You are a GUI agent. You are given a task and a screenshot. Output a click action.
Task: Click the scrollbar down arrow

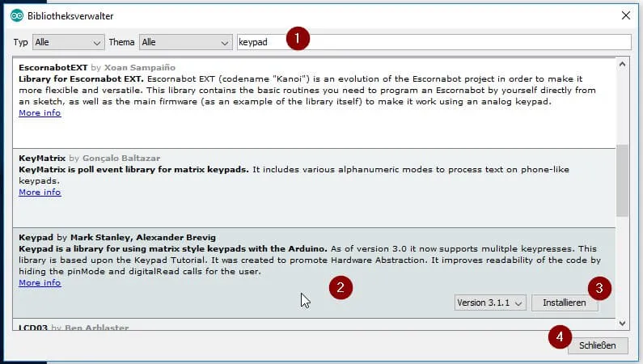(622, 323)
